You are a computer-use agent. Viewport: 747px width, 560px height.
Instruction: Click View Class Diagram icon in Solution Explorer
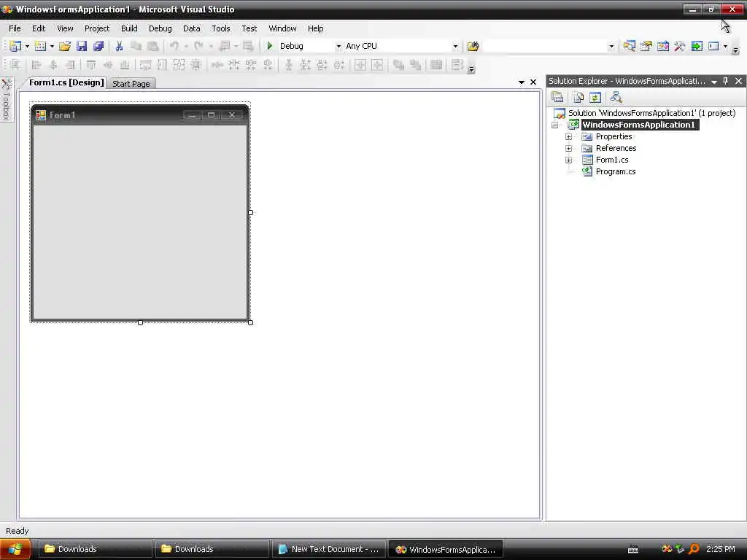[616, 98]
